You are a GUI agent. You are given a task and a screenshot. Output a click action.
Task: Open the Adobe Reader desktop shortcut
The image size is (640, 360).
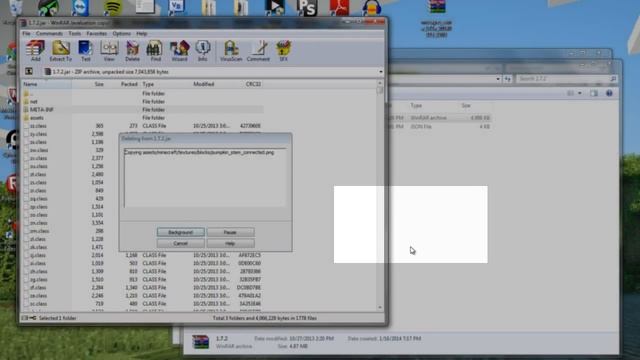340,7
